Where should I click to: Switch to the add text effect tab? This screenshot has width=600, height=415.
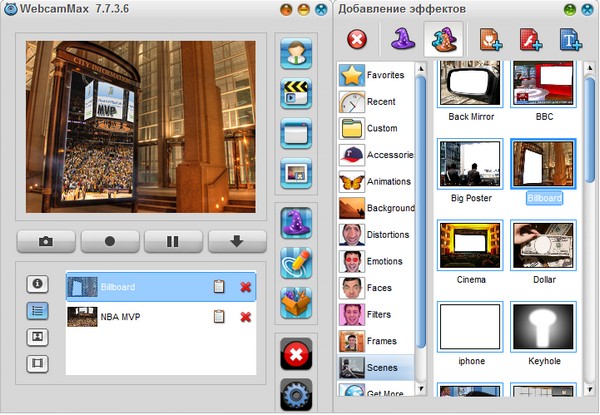coord(570,40)
